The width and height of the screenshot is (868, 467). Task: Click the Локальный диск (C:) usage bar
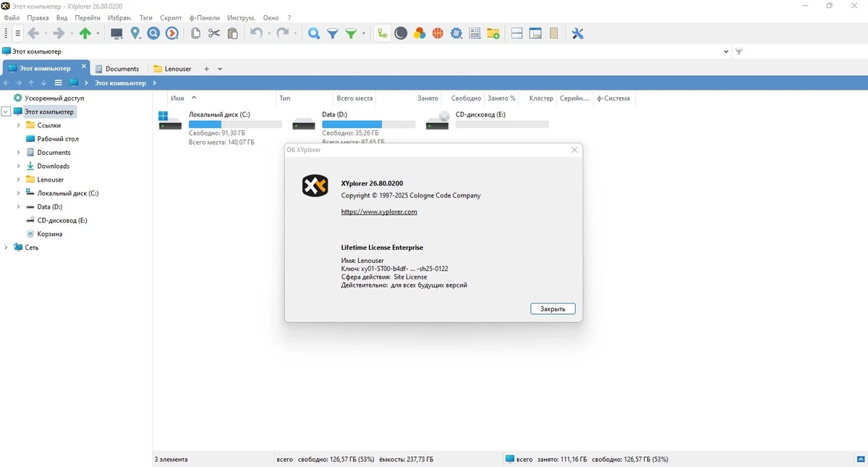(x=235, y=125)
